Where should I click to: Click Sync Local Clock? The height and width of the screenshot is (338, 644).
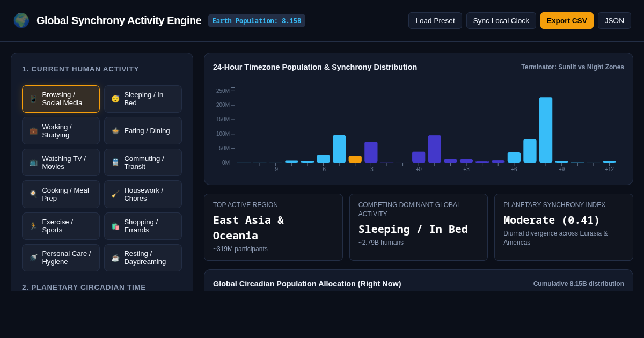(x=501, y=20)
